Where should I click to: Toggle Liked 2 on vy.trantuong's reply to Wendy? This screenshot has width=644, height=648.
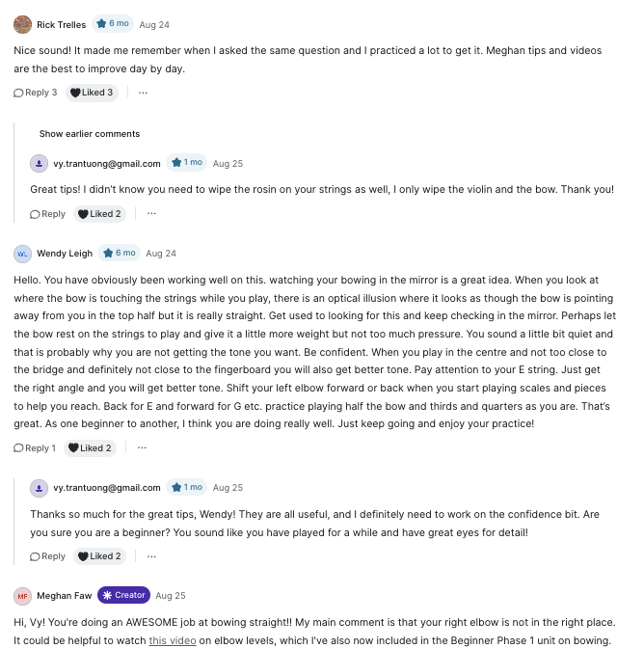(x=100, y=556)
